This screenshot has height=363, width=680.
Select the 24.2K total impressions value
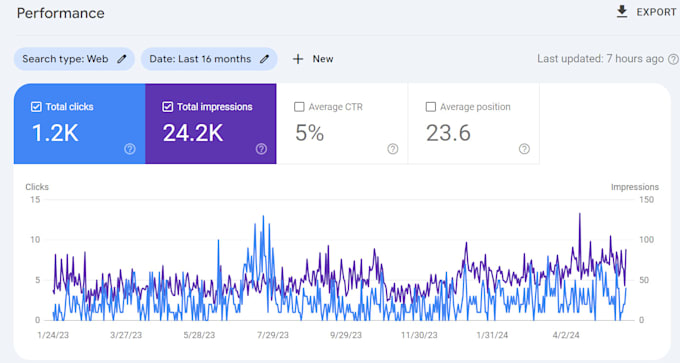[x=193, y=133]
